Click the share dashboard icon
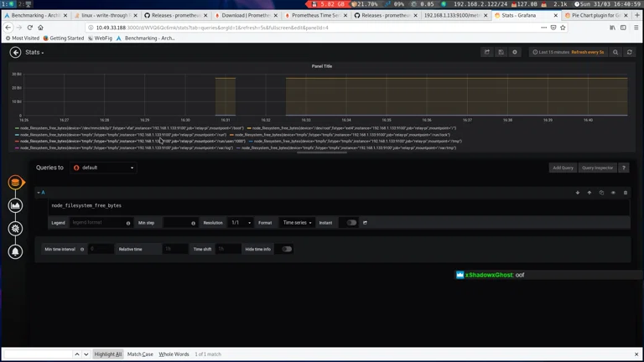 pyautogui.click(x=486, y=52)
